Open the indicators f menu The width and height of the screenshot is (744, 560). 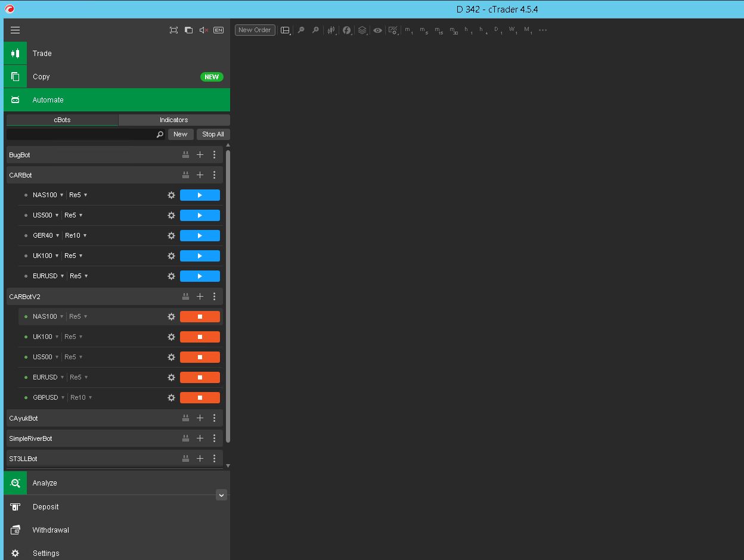(x=347, y=30)
